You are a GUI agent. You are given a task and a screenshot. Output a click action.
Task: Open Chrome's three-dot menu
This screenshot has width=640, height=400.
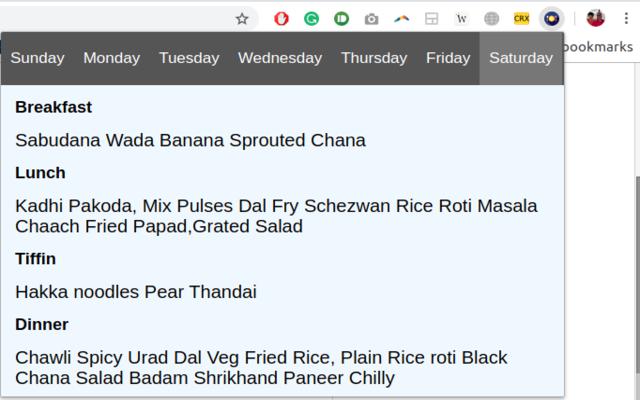point(627,18)
